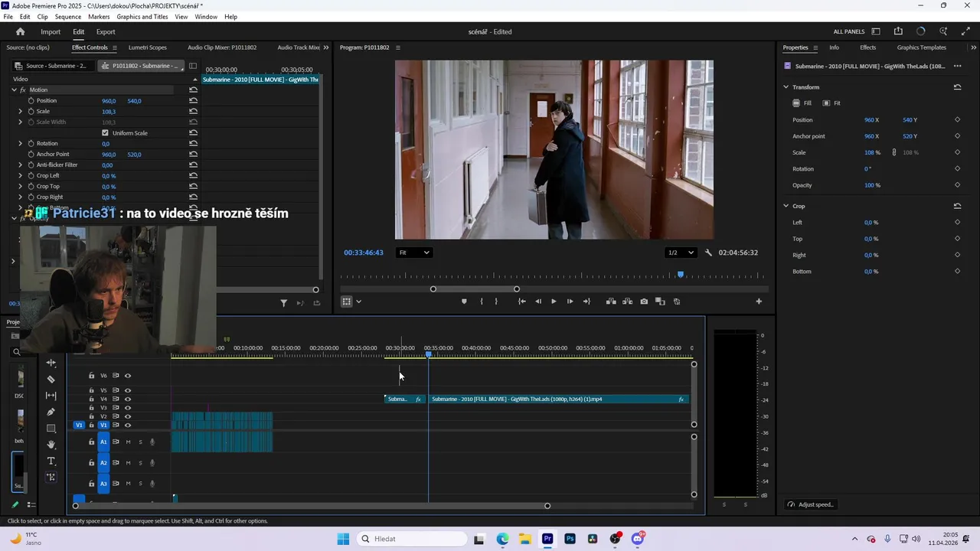Open the button editor plus icon
This screenshot has height=551, width=980.
[759, 302]
